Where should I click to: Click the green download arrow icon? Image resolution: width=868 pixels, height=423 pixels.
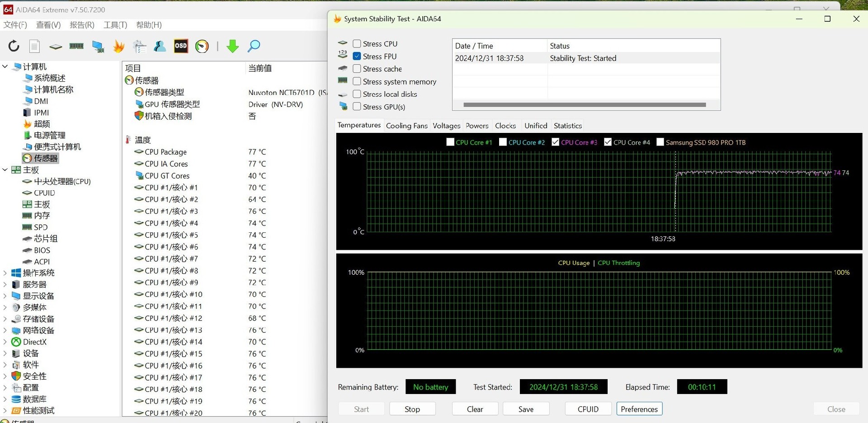click(232, 46)
